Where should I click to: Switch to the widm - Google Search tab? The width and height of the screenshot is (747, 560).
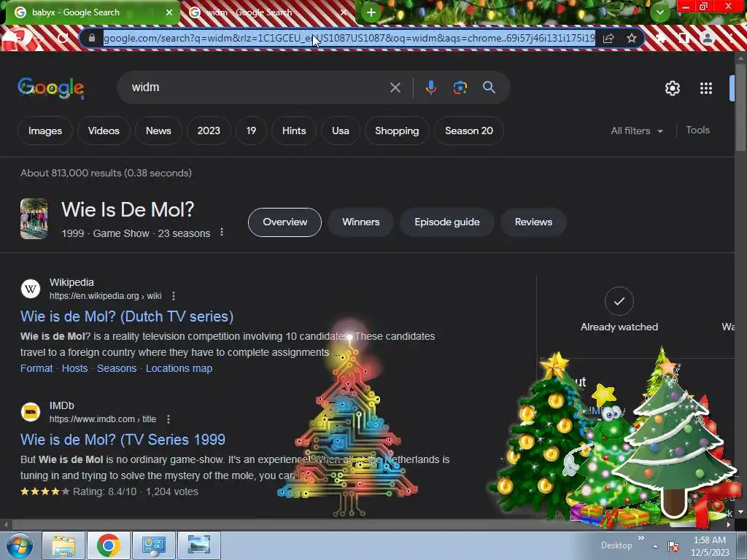(x=268, y=12)
